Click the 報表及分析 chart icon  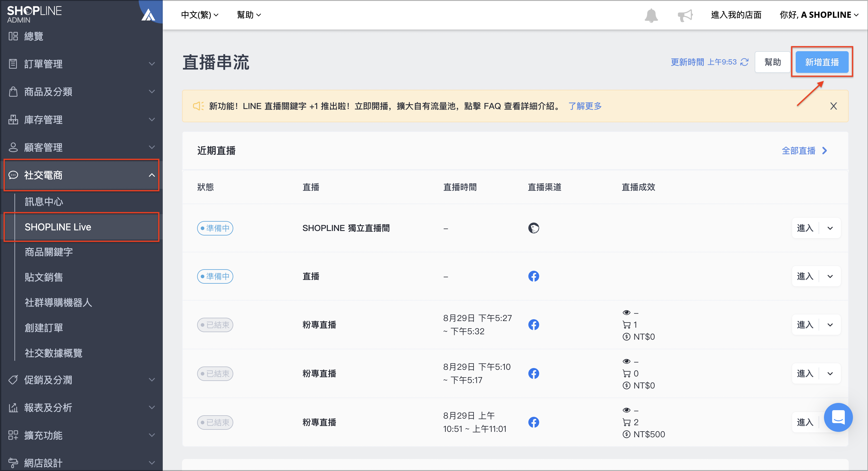pyautogui.click(x=13, y=407)
